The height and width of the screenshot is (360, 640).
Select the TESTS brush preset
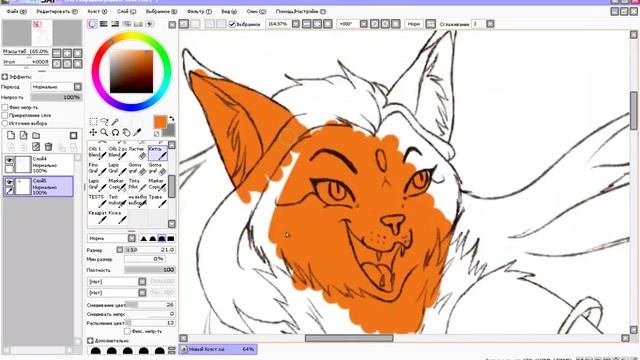[98, 200]
